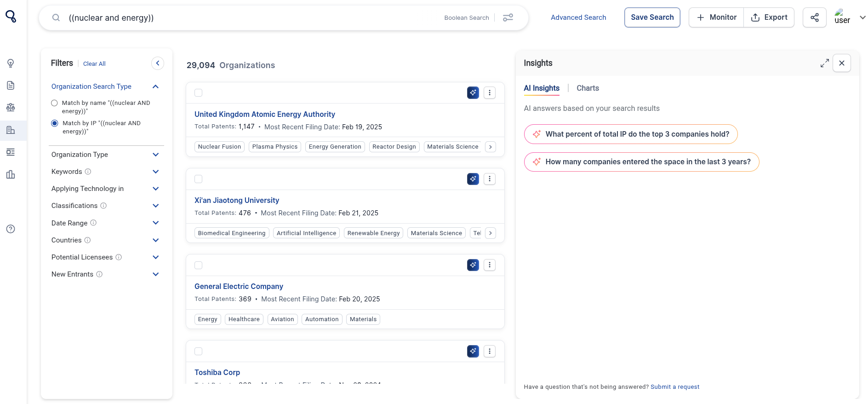
Task: Open more options for United Kingdom Atomic Energy Authority
Action: tap(490, 92)
